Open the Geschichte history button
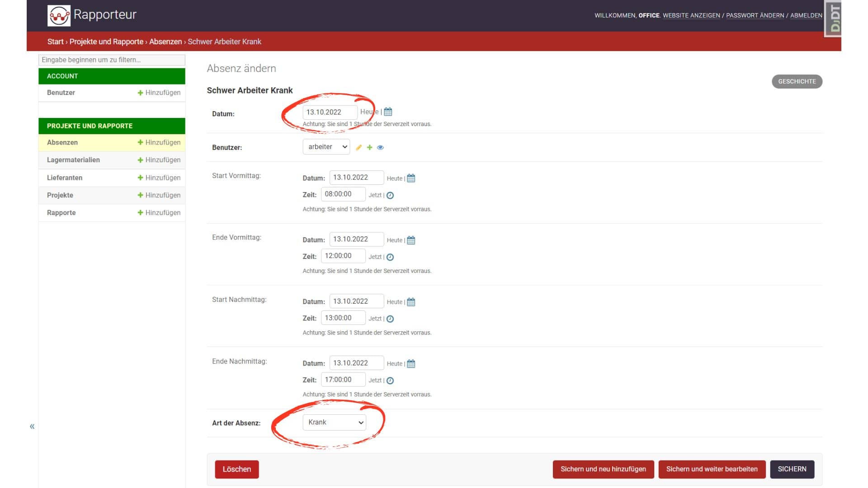Screen dimensions: 868x488 [x=797, y=81]
